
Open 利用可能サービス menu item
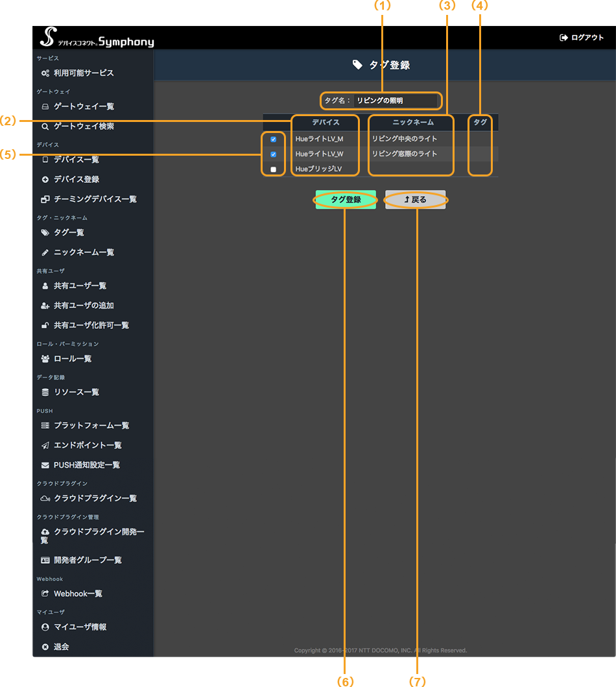click(x=84, y=73)
